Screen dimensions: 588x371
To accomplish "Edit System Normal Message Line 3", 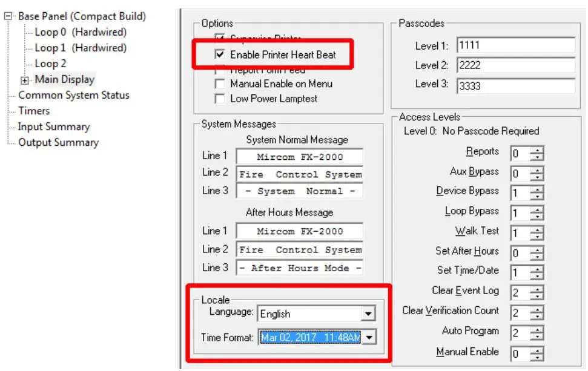I will click(x=300, y=191).
